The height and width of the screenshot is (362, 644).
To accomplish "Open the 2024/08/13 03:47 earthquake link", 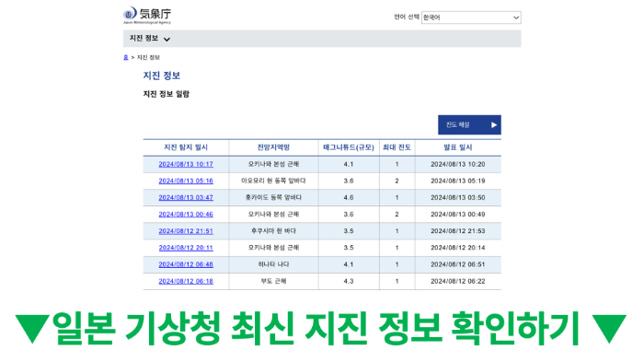I will [x=186, y=197].
